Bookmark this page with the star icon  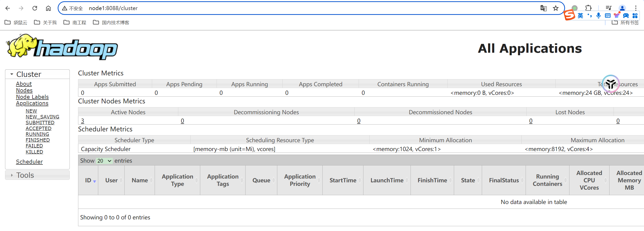click(x=556, y=8)
